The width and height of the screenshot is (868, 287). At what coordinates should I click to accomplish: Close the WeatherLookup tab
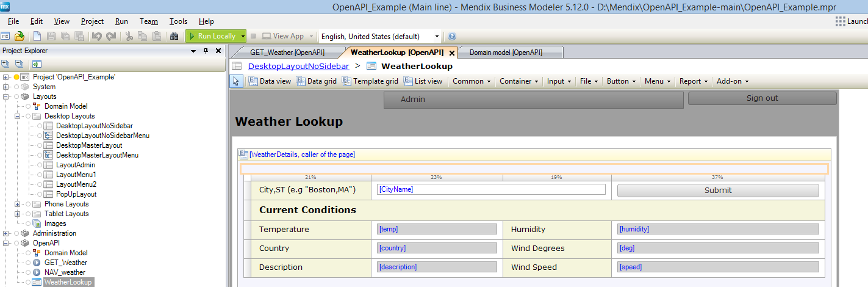[x=452, y=53]
